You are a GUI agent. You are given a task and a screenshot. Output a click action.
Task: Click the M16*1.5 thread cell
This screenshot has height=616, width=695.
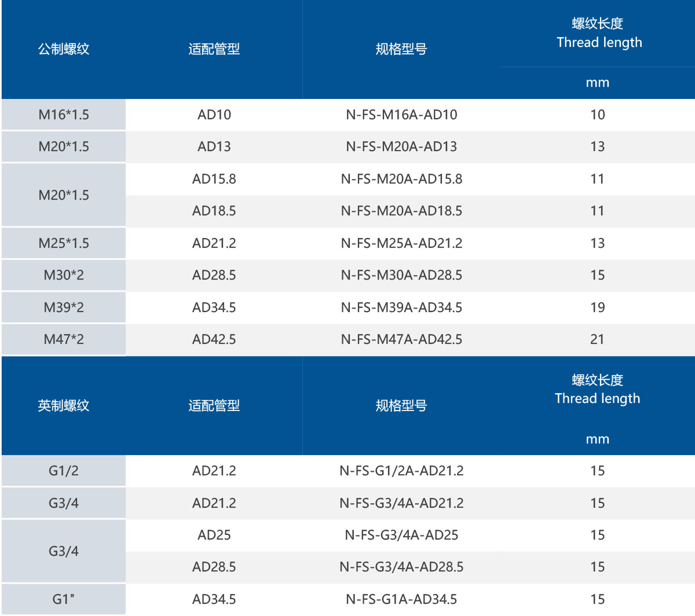click(x=63, y=114)
